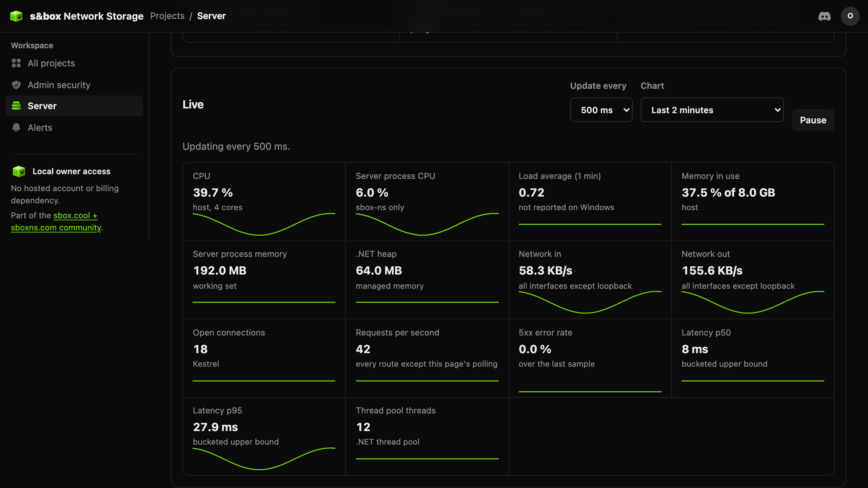Click the Network out sparkline chart
This screenshot has width=868, height=488.
[753, 302]
